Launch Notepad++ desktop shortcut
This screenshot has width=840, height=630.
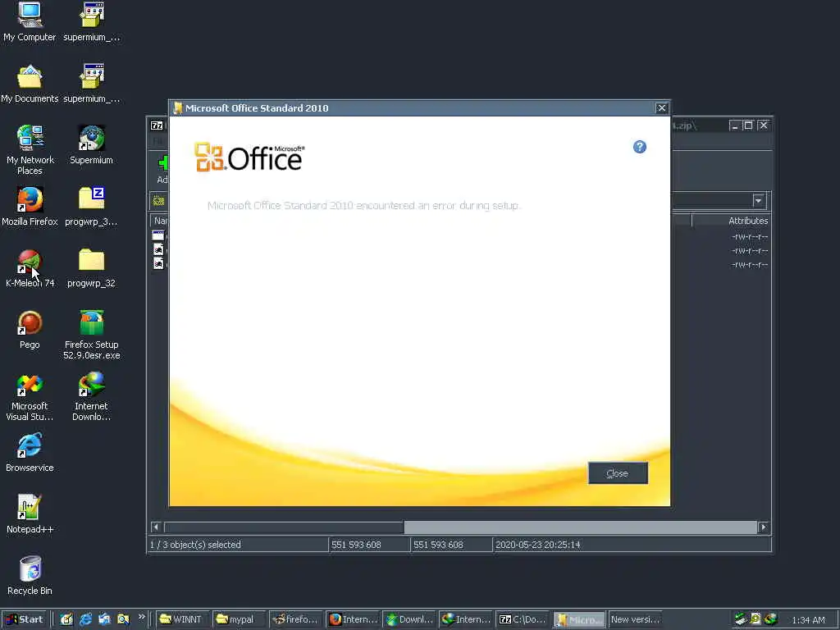pos(30,514)
